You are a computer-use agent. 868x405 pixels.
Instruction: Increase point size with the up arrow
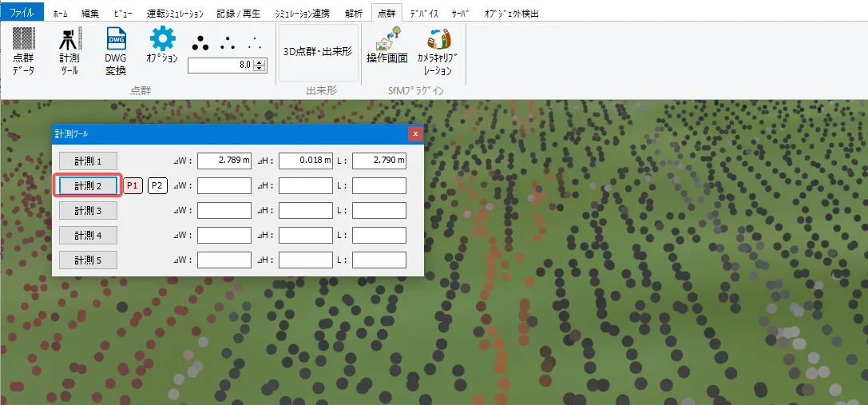(x=259, y=62)
